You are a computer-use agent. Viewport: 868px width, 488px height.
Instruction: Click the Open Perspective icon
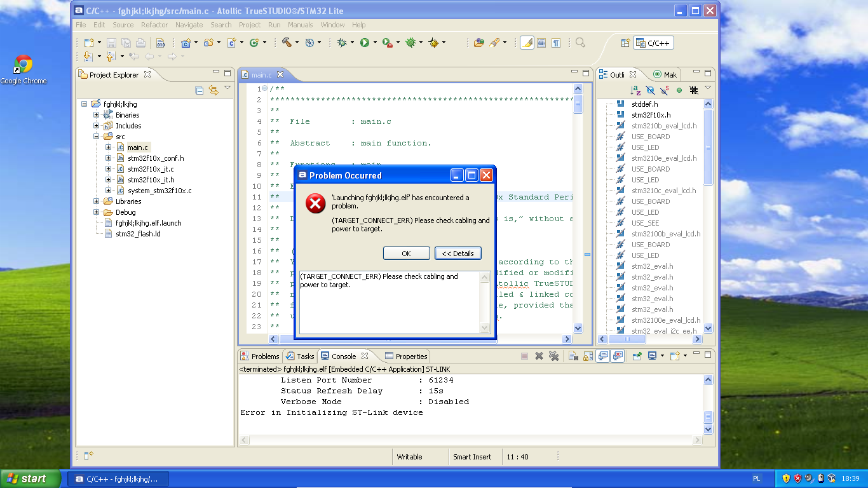[x=625, y=43]
